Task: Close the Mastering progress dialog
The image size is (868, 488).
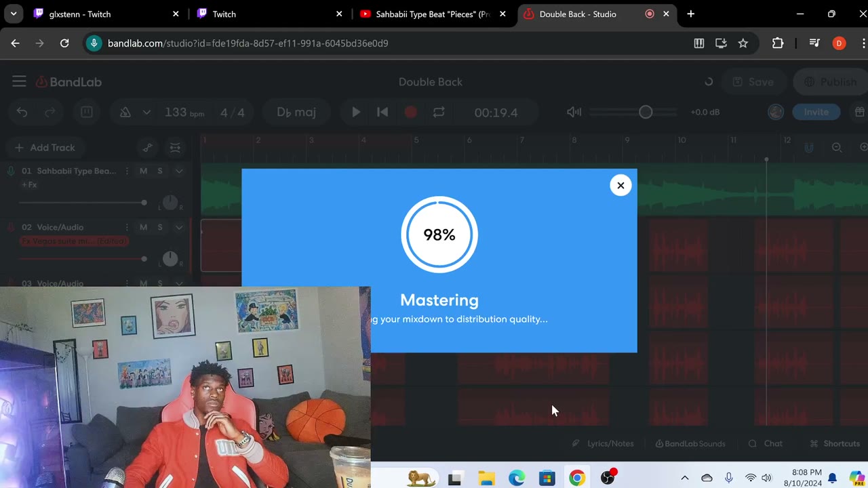Action: [620, 186]
